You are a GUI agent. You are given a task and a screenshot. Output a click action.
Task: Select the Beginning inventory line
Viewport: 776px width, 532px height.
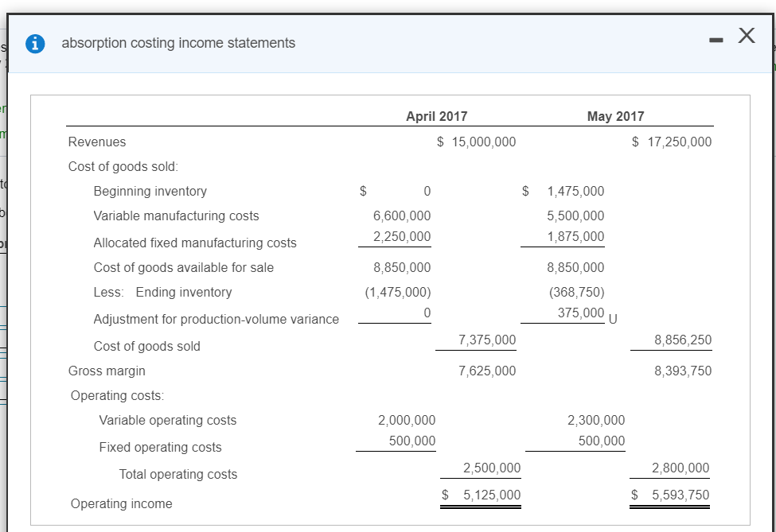tap(150, 191)
